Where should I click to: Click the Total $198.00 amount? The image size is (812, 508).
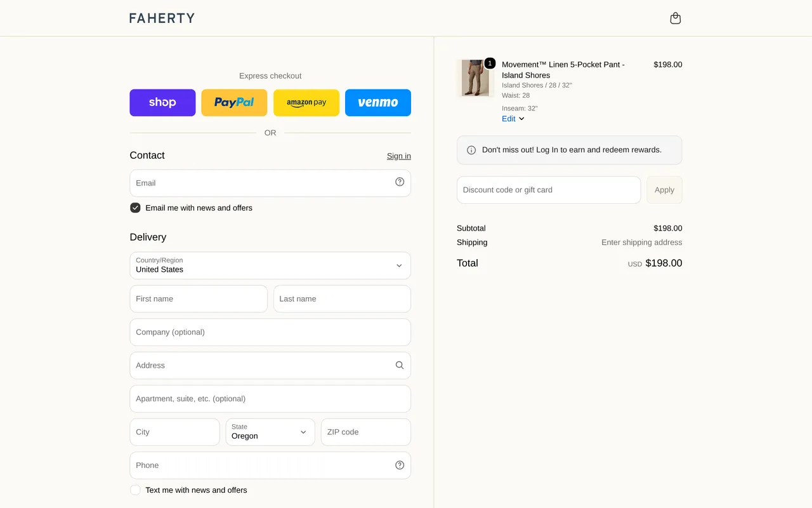tap(664, 263)
